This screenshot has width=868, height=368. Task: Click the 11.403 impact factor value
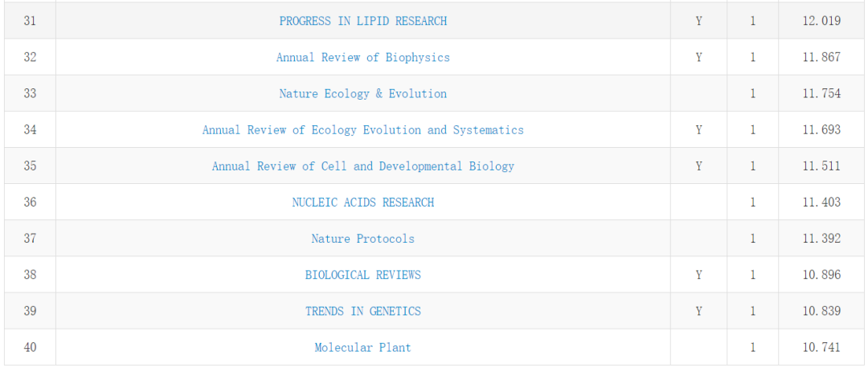(821, 202)
